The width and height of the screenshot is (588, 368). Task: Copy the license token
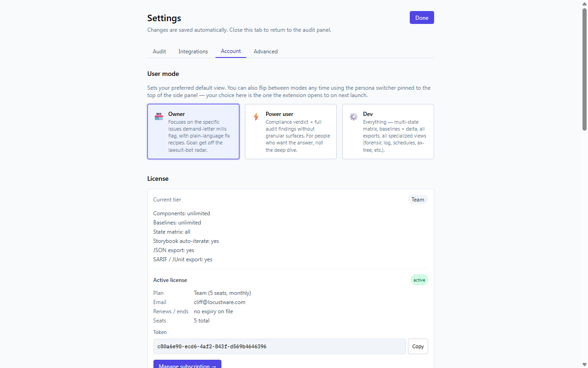418,346
